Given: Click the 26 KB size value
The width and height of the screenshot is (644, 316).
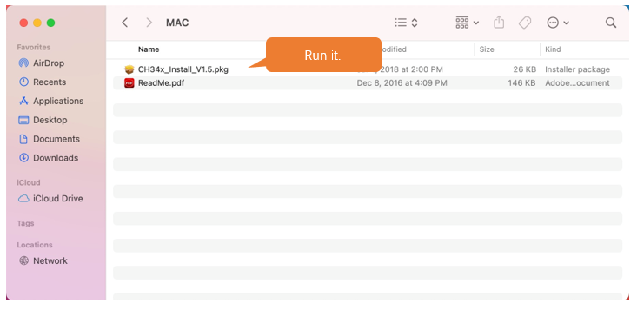Looking at the screenshot, I should point(524,69).
